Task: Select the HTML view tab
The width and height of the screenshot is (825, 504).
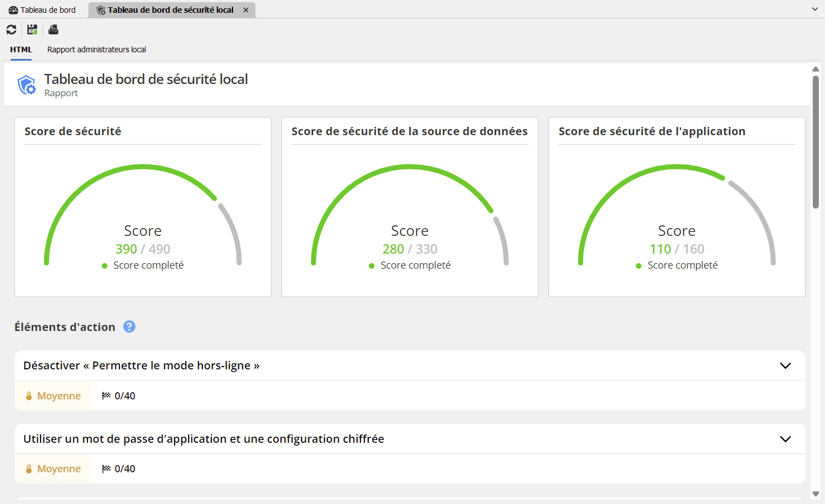Action: (21, 50)
